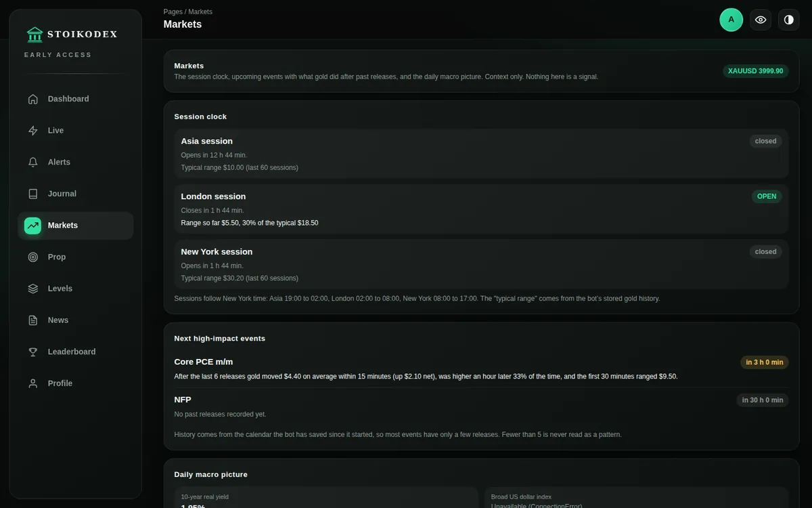Click 'Opens in 12 h 44 min.' text
812x508 pixels.
[214, 155]
